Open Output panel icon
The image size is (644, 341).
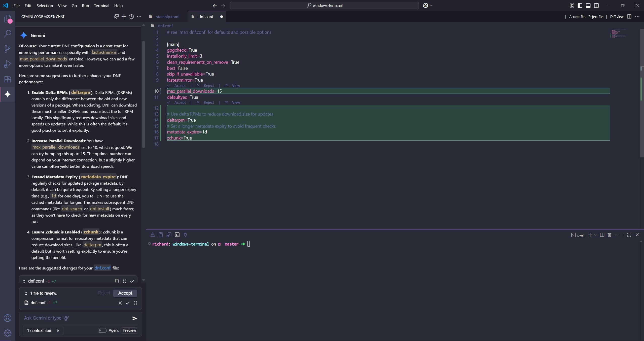tap(161, 235)
